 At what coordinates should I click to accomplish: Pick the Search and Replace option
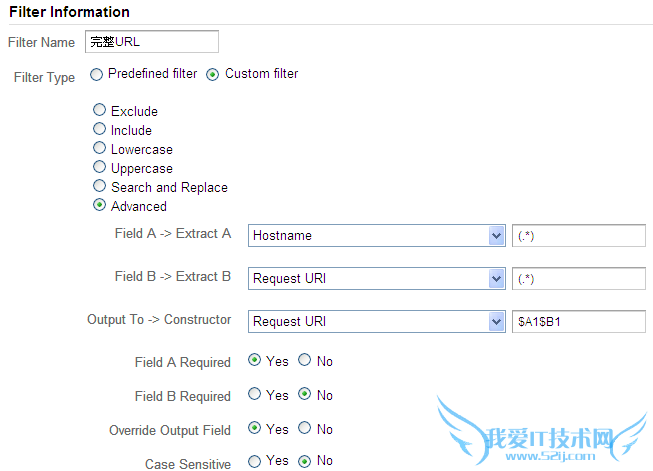pos(99,186)
